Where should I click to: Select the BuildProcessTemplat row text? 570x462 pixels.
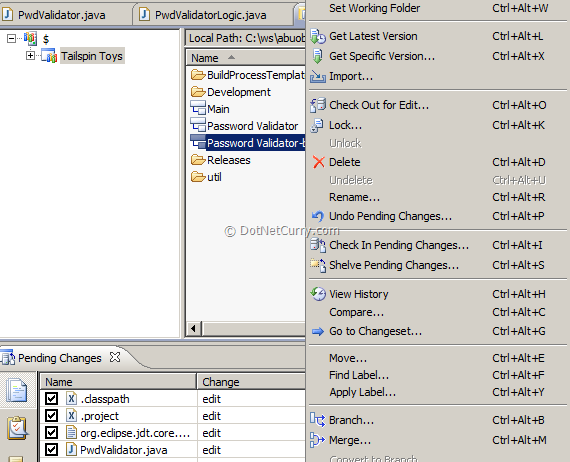click(256, 75)
